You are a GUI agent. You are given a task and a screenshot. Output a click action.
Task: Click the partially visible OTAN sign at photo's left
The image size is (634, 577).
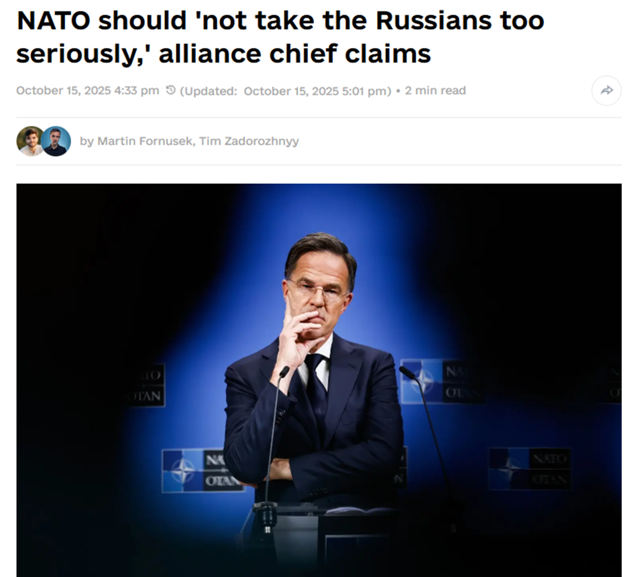pyautogui.click(x=145, y=385)
